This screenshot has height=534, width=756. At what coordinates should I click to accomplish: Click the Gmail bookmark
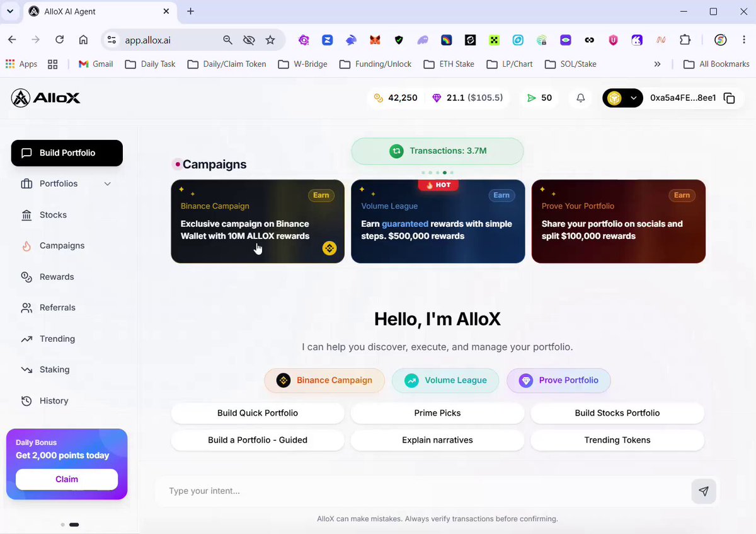95,64
